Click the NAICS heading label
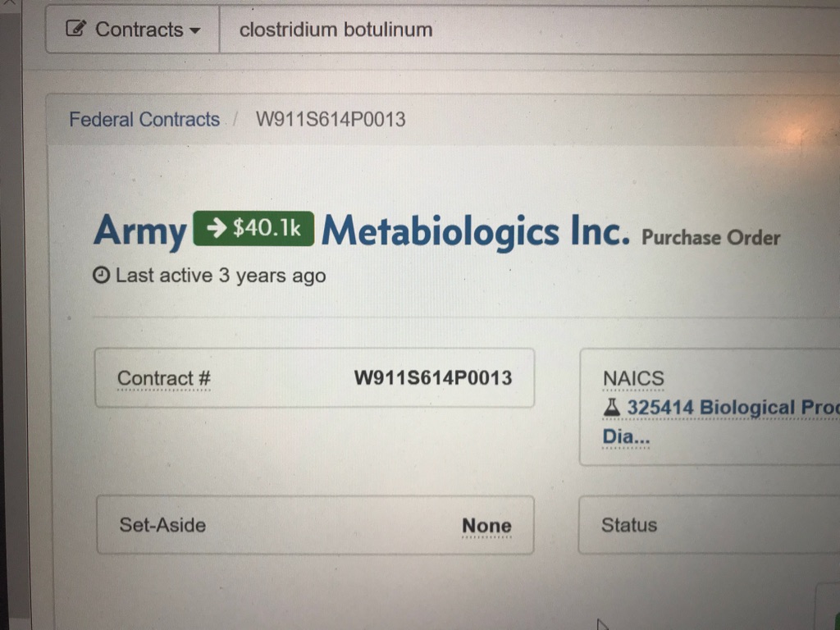Image resolution: width=840 pixels, height=630 pixels. pyautogui.click(x=633, y=378)
